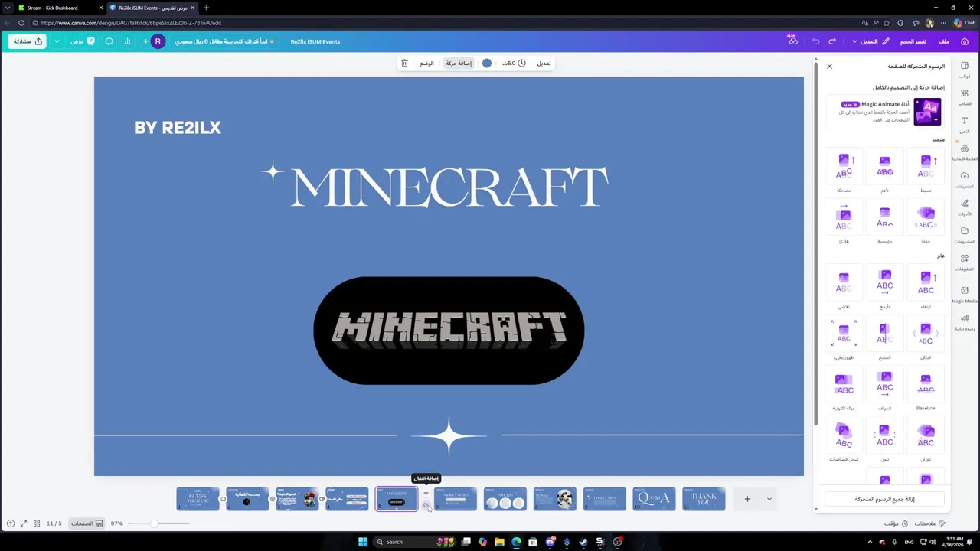The height and width of the screenshot is (551, 980).
Task: Open the blue background color swatch
Action: [x=486, y=63]
